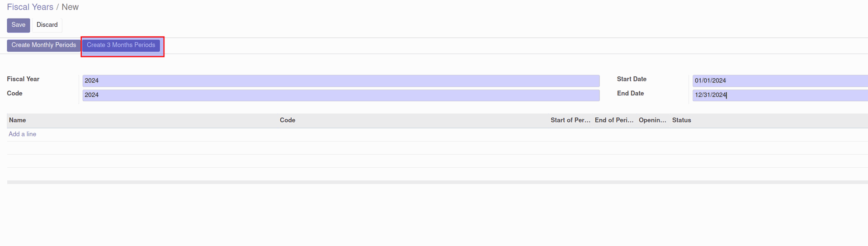Click the Fiscal Year field label
The image size is (868, 246).
coord(23,79)
